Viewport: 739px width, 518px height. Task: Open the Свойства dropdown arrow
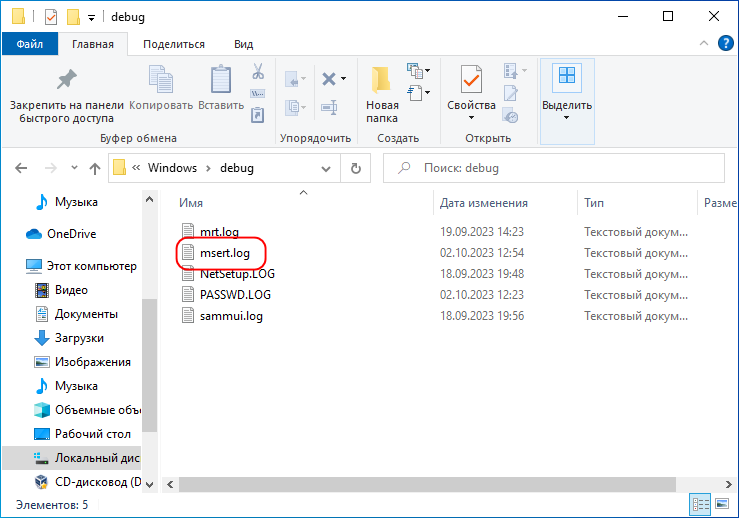point(471,118)
